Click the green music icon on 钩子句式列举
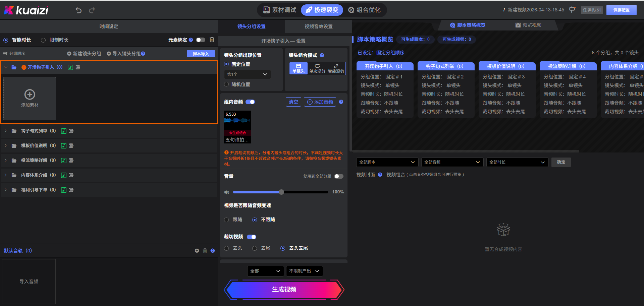The height and width of the screenshot is (306, 644). pyautogui.click(x=64, y=131)
